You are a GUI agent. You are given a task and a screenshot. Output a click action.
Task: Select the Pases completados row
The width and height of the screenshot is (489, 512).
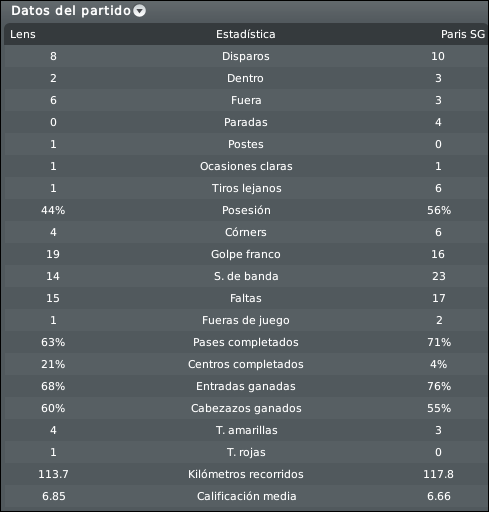tap(246, 342)
